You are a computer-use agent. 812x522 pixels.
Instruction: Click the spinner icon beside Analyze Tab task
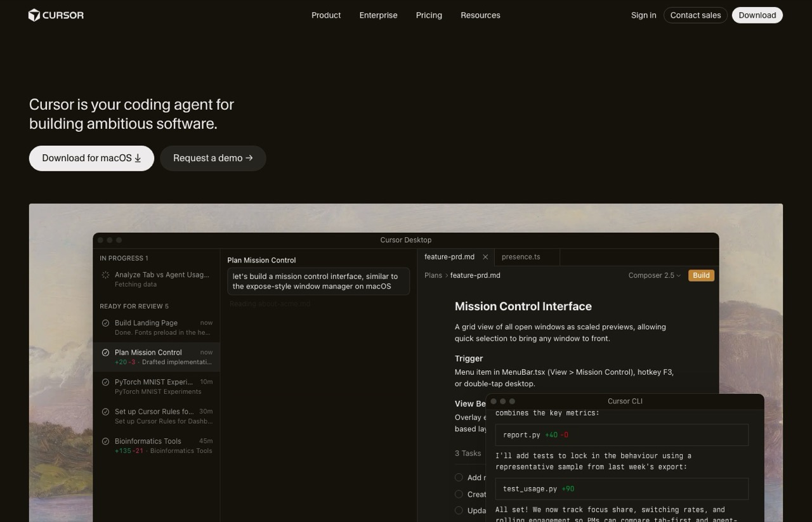click(105, 275)
